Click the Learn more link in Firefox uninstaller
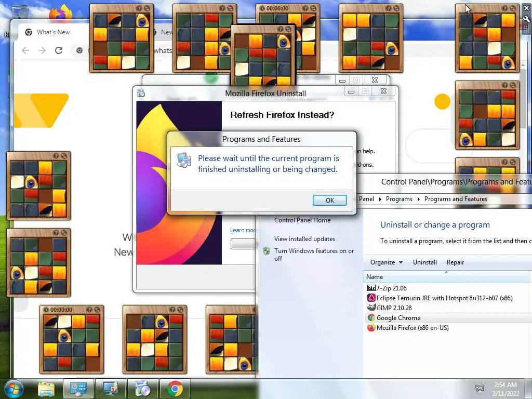This screenshot has height=399, width=532. click(243, 230)
